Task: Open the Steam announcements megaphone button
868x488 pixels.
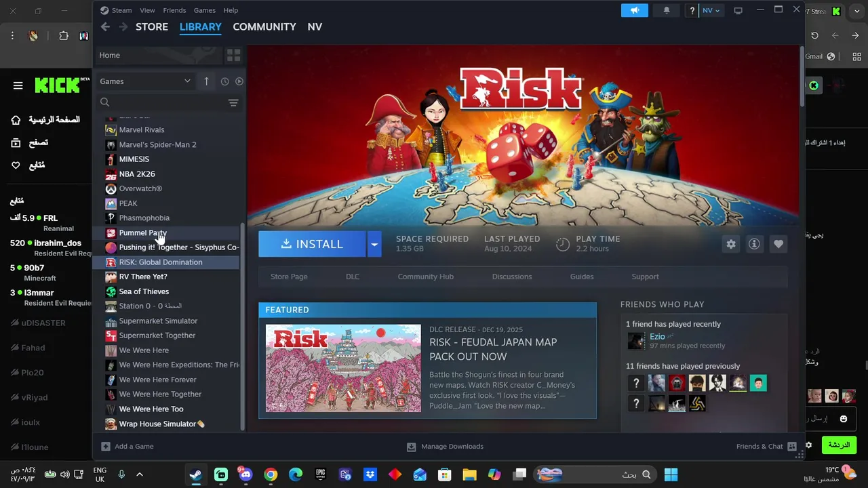Action: point(635,10)
